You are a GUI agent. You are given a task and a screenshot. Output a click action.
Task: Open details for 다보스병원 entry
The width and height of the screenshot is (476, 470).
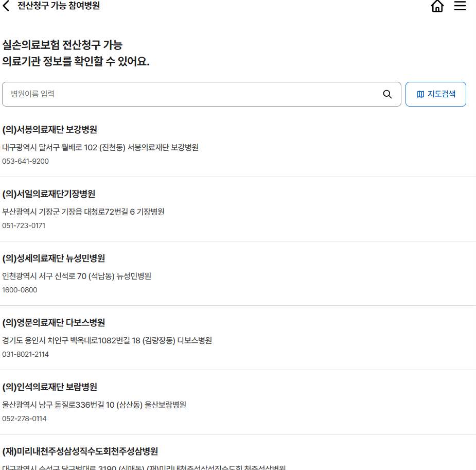[54, 323]
